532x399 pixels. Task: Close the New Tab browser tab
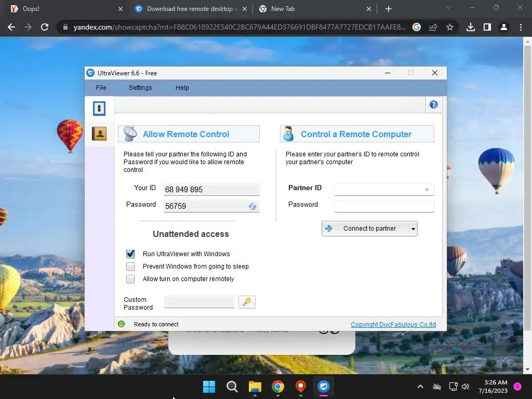pyautogui.click(x=369, y=9)
